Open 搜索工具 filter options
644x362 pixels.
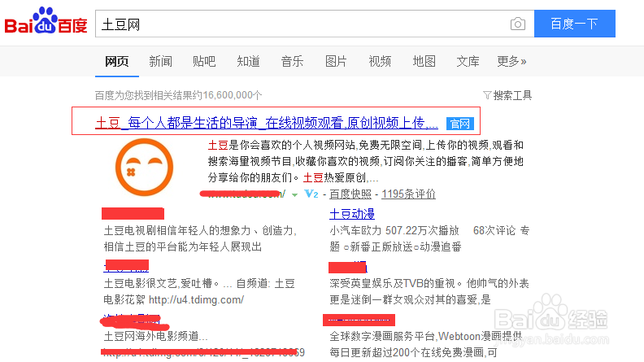[x=507, y=95]
